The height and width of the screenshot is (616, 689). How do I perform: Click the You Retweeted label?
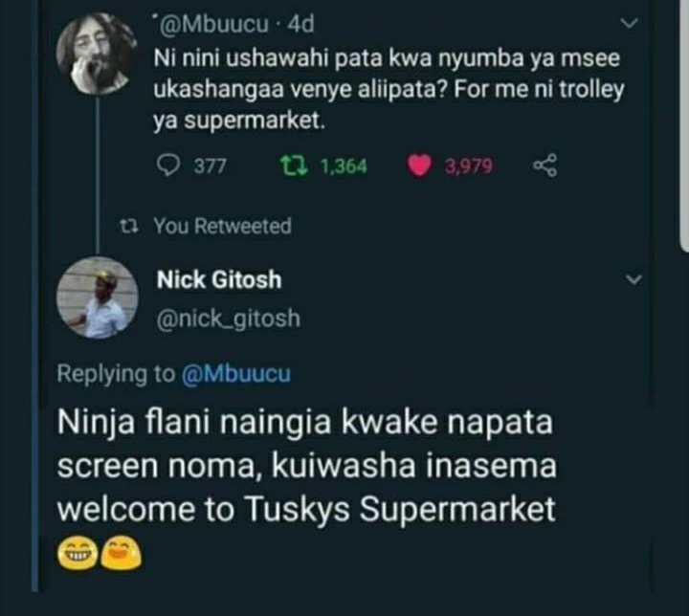[x=222, y=227]
